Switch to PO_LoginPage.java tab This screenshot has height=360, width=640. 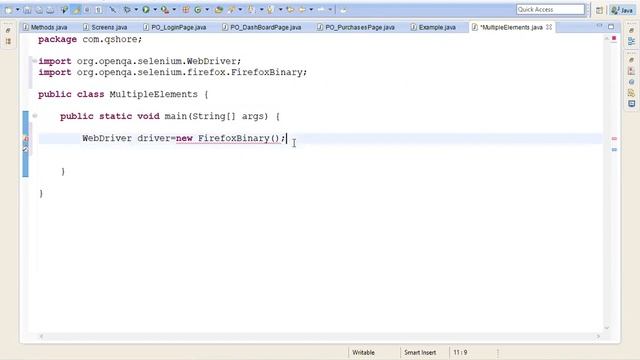pos(175,27)
